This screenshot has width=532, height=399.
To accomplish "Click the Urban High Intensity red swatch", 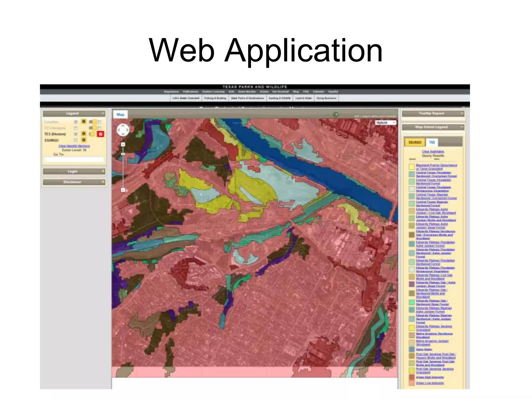I will [x=411, y=377].
